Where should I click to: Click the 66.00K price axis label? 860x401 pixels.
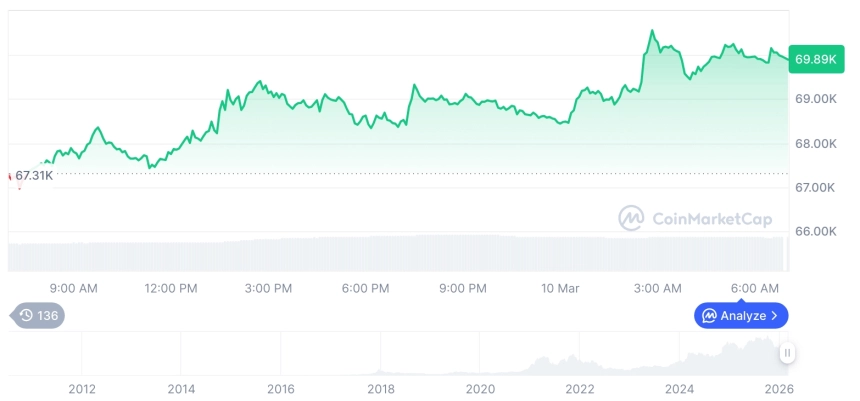coord(816,231)
